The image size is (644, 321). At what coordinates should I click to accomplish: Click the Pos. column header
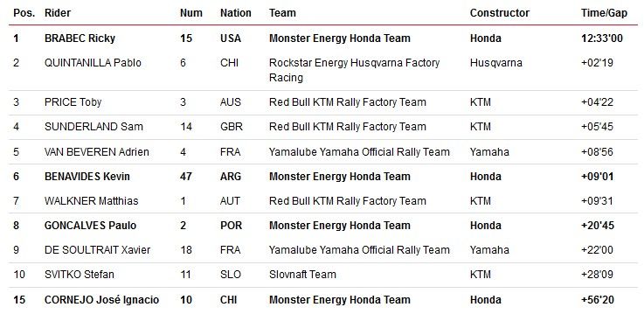point(23,13)
